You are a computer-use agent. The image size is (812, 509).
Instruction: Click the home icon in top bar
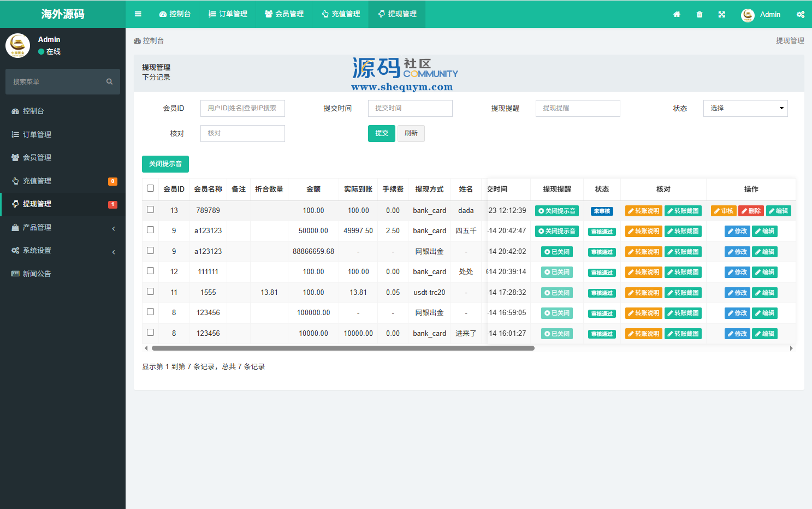(677, 15)
